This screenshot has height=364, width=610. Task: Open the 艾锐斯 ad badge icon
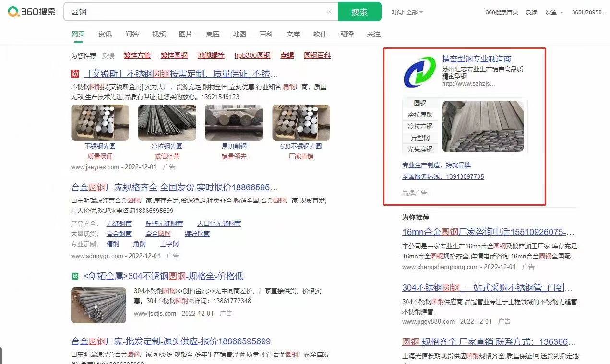click(x=75, y=74)
